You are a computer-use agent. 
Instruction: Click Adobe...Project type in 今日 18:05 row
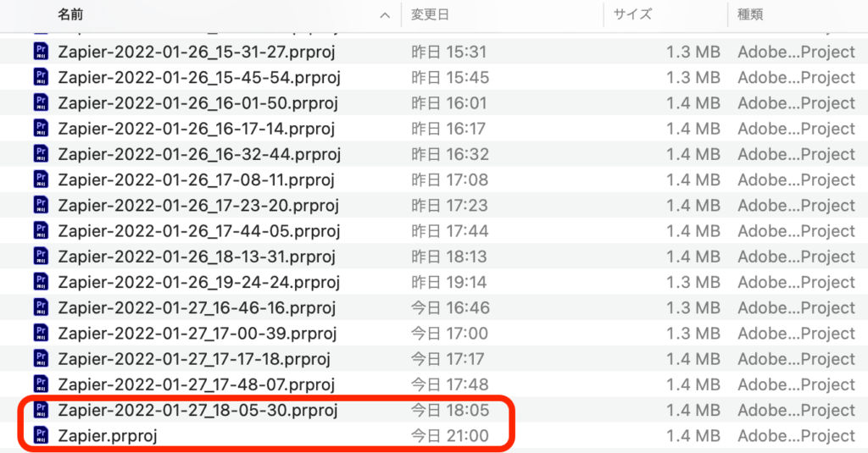point(796,410)
